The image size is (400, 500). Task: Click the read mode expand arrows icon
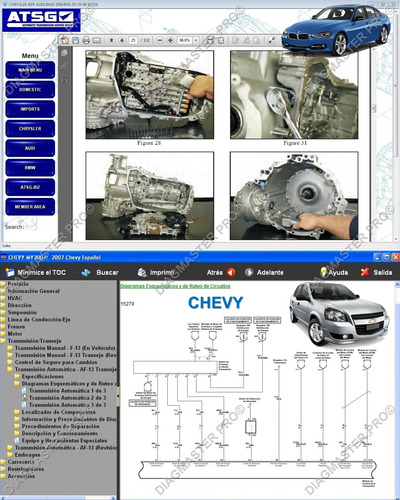coord(272,40)
